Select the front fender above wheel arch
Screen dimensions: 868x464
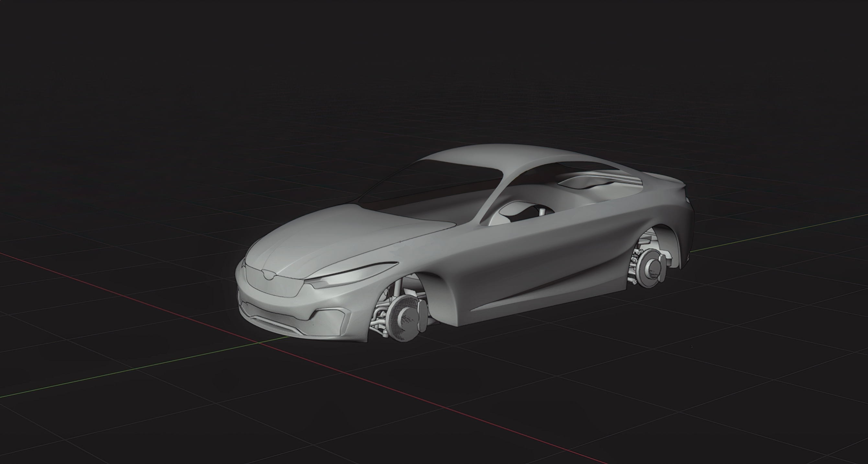[415, 263]
